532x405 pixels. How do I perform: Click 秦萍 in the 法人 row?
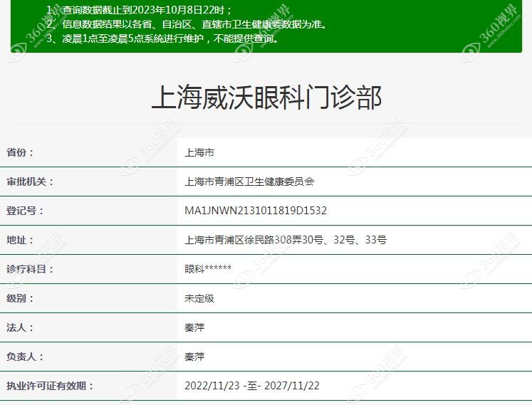194,327
